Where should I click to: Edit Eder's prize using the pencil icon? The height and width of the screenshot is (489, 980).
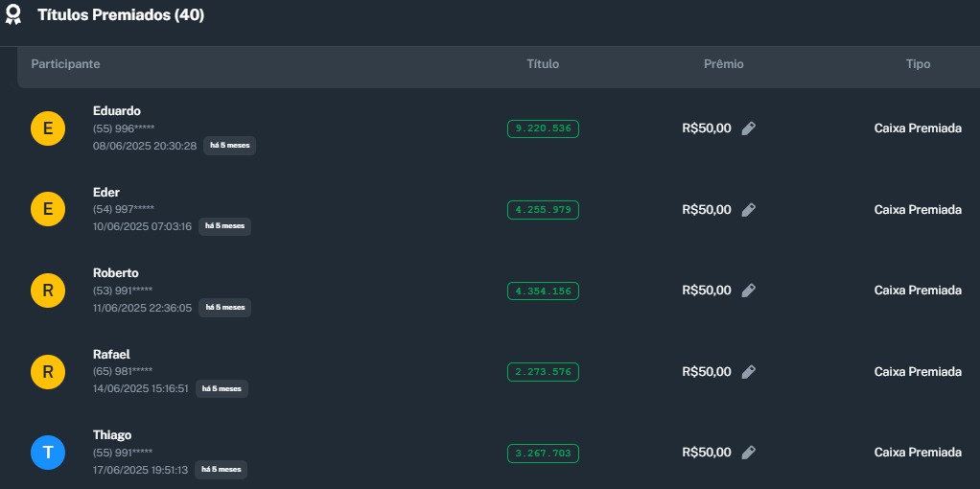click(x=749, y=210)
